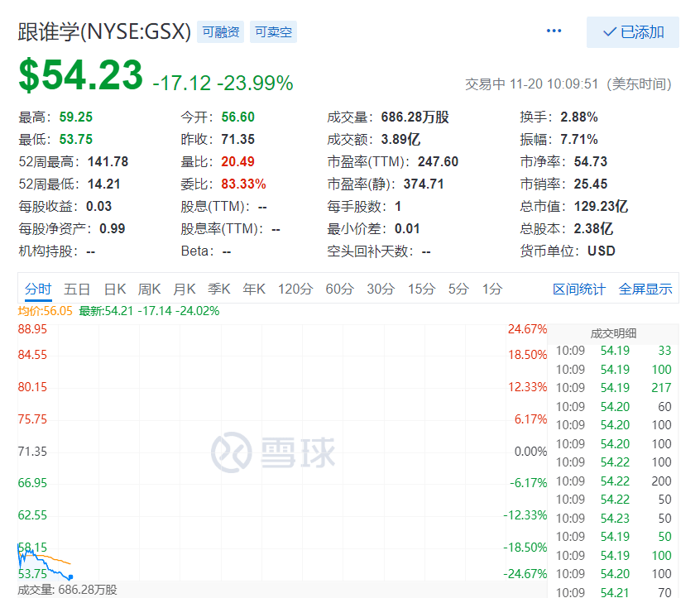Click the change value -17.12 -23.99%

[x=223, y=83]
